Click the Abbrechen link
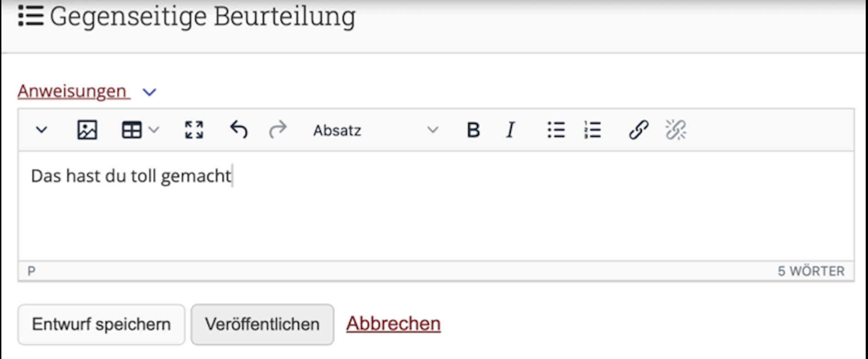The image size is (868, 359). click(x=393, y=324)
